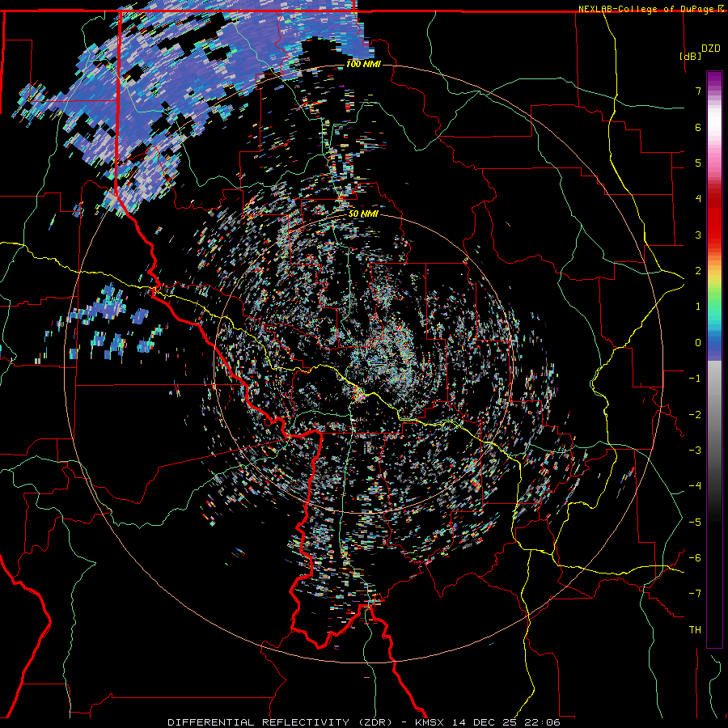Click the -6 value on the color scale
Screen dimensions: 728x728
[695, 558]
